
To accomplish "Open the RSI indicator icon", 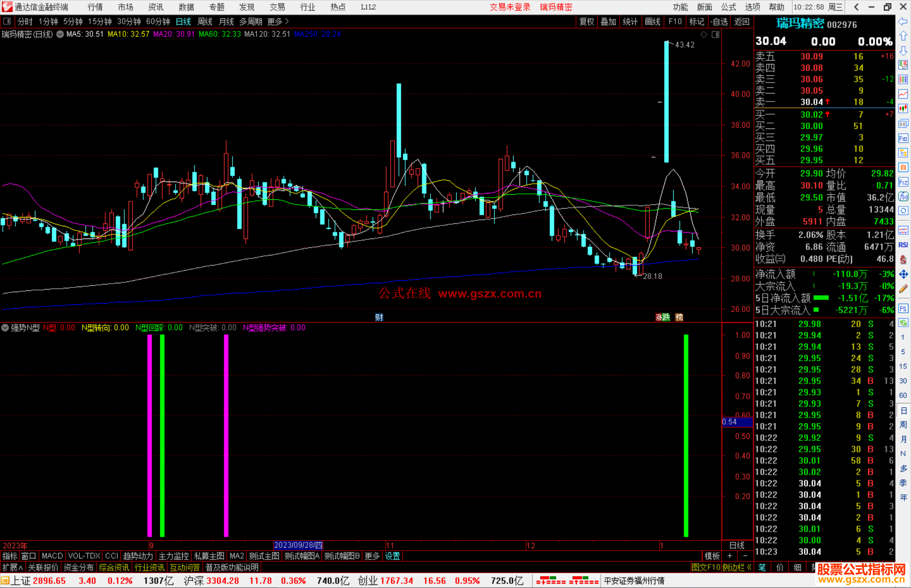I will [x=903, y=245].
